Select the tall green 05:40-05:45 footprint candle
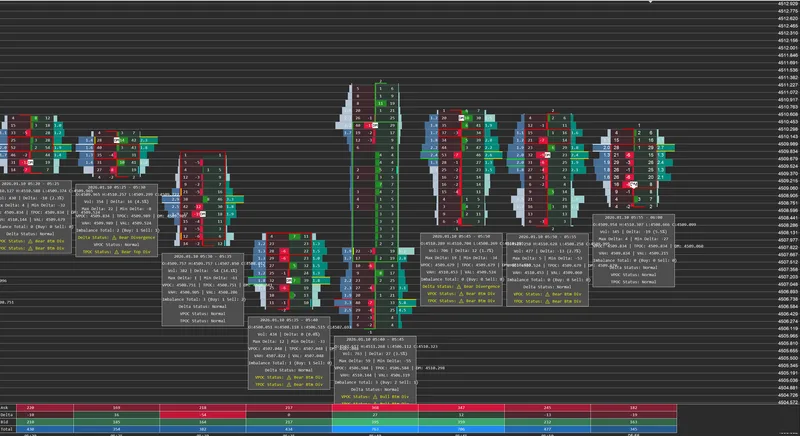The image size is (800, 436). (375, 205)
